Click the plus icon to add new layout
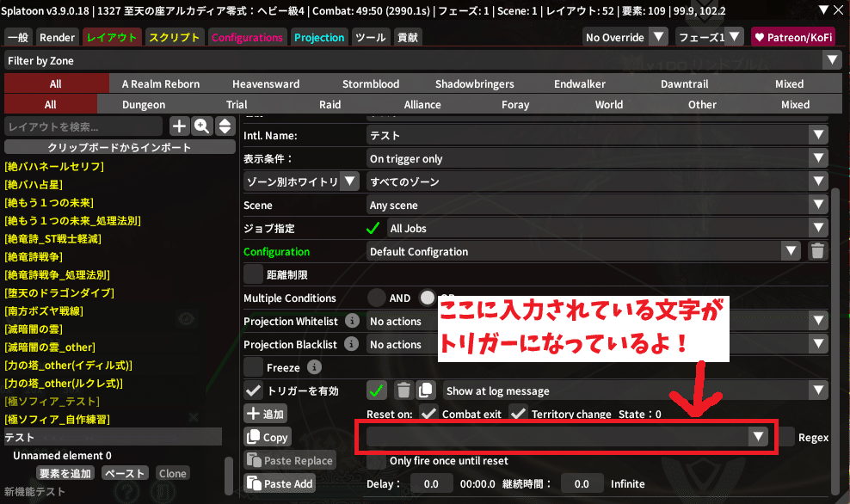This screenshot has height=504, width=850. pos(179,126)
